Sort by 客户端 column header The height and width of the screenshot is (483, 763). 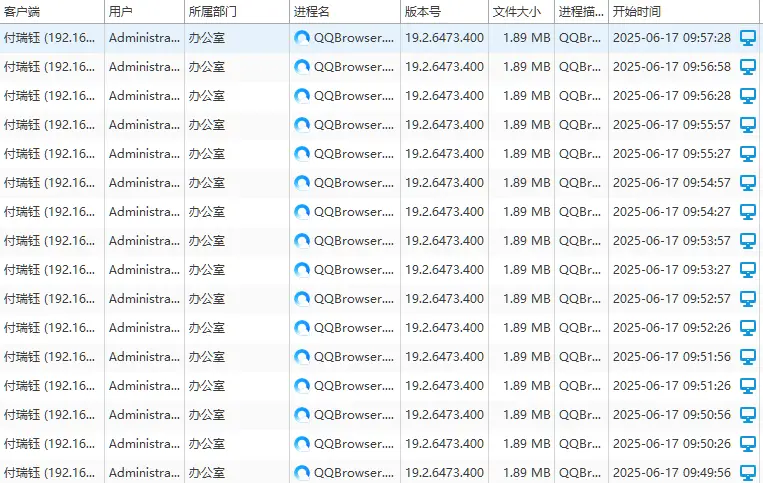52,12
